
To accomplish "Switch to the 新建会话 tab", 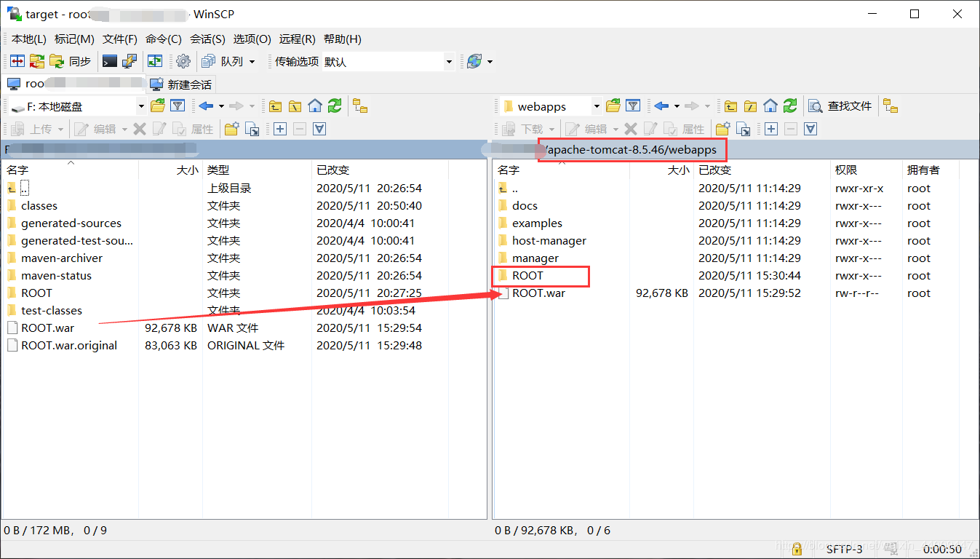I will point(182,84).
